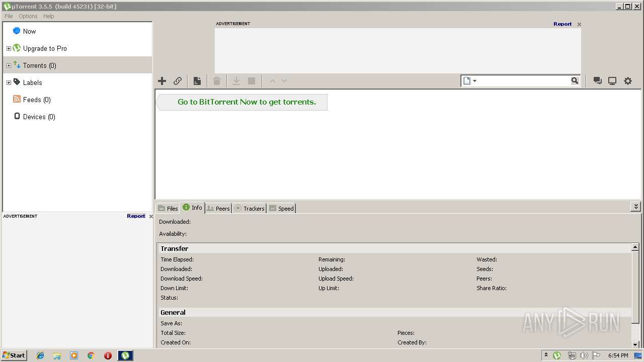
Task: Click the Show Desktop button on the taskbar
Action: click(x=638, y=355)
